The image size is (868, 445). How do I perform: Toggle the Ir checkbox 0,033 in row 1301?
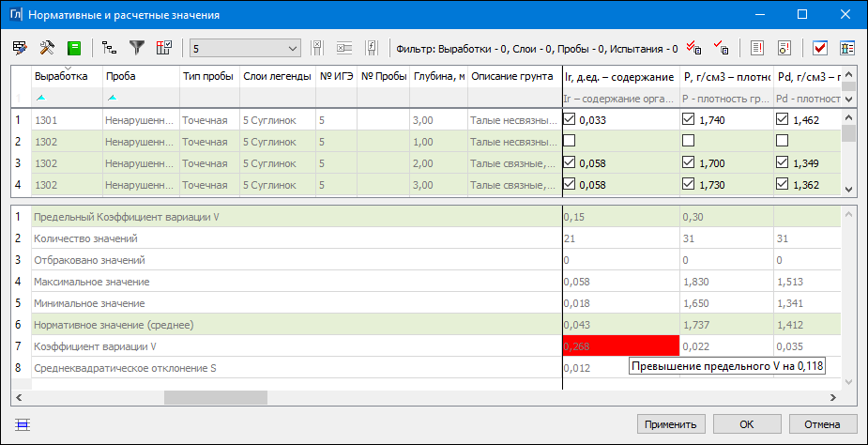click(x=569, y=118)
